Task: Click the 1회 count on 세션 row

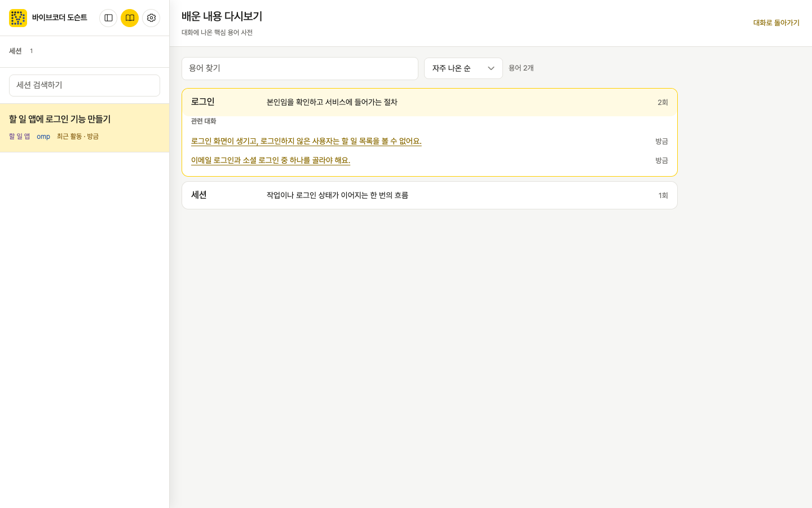Action: (663, 195)
